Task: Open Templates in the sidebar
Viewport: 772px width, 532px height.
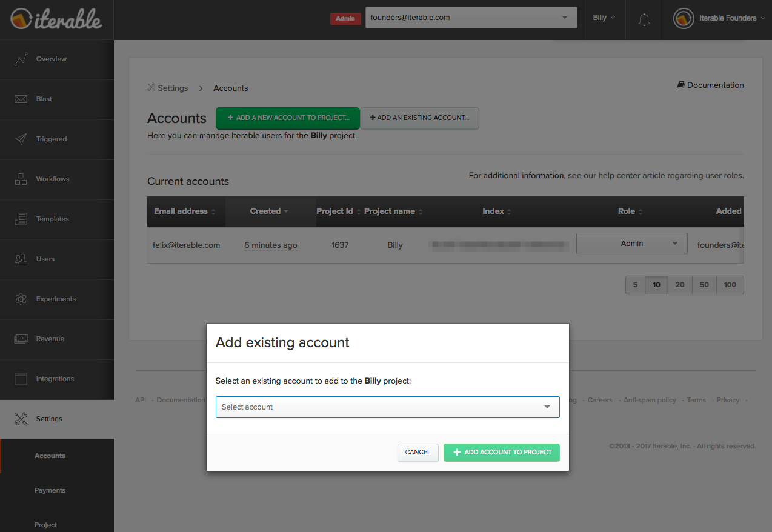Action: (57, 219)
